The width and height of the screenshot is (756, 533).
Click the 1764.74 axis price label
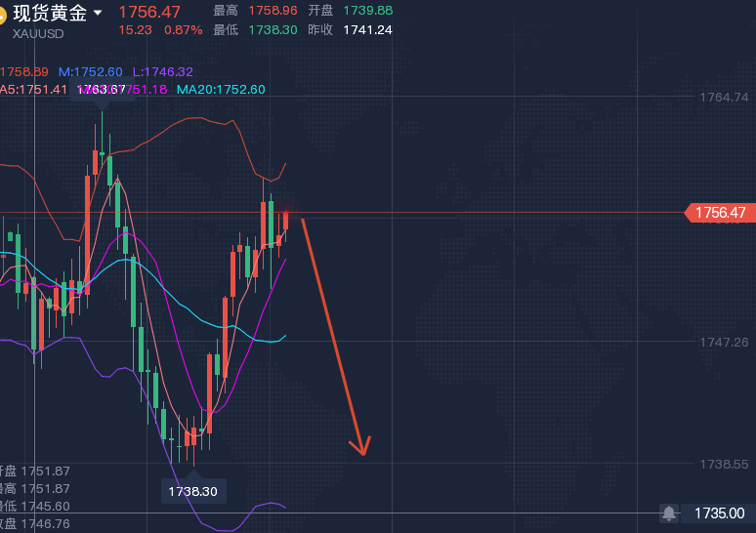724,98
